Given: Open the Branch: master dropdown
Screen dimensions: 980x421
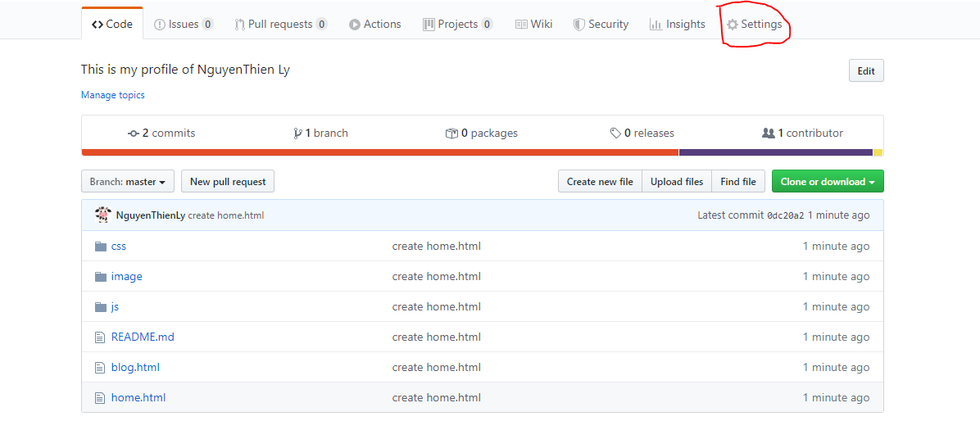Looking at the screenshot, I should click(x=128, y=181).
